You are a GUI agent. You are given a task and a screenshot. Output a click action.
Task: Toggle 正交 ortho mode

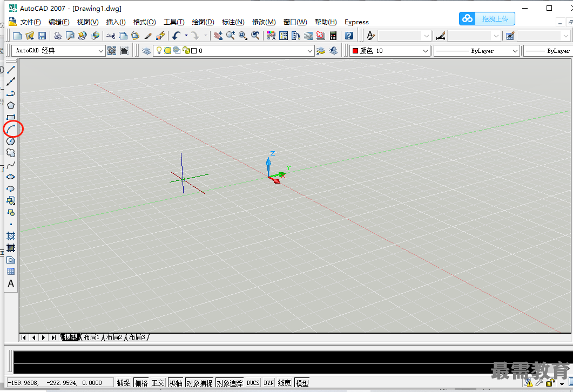pos(158,383)
